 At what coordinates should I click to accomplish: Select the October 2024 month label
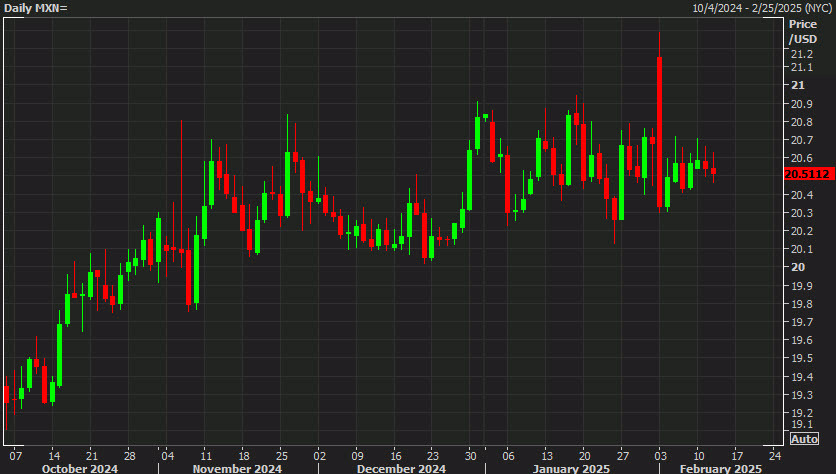pyautogui.click(x=79, y=469)
